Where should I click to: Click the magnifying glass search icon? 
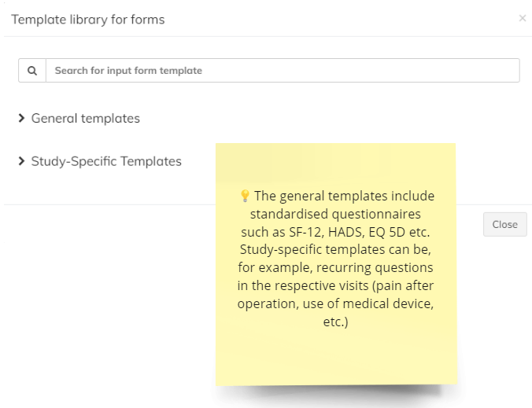click(x=32, y=71)
